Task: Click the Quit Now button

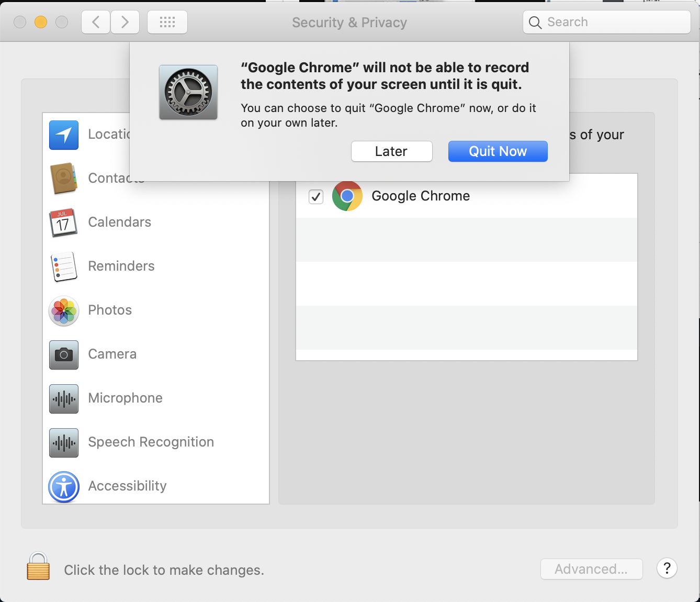Action: pos(498,151)
